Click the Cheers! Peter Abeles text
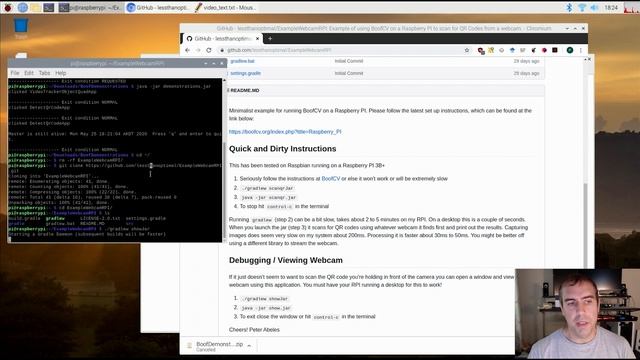 (x=254, y=330)
